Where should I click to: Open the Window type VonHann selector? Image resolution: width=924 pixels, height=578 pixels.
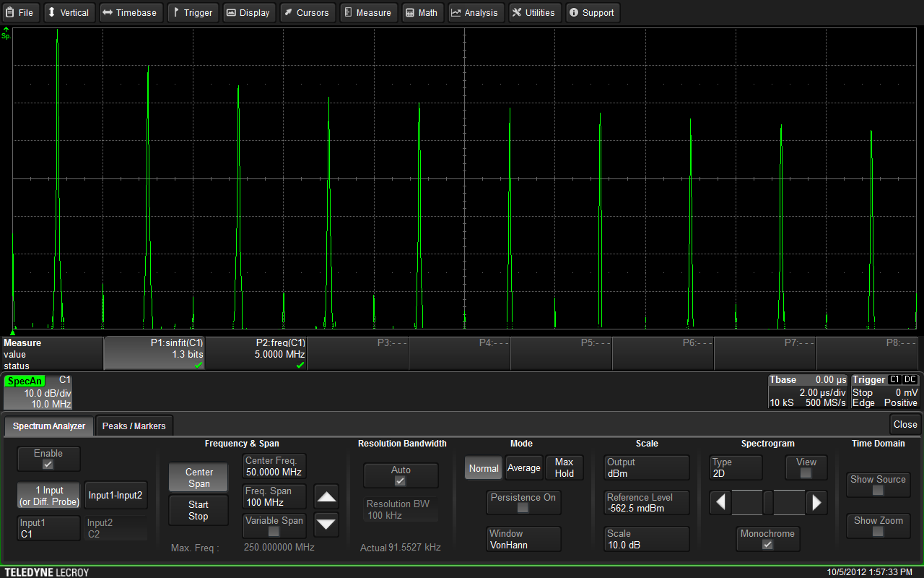tap(523, 539)
